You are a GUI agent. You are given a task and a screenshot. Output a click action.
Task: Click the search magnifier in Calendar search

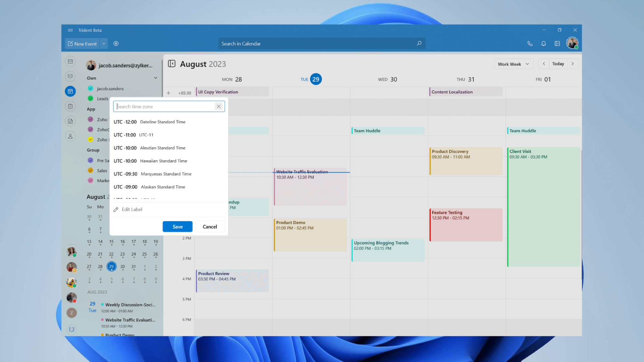[x=419, y=43]
